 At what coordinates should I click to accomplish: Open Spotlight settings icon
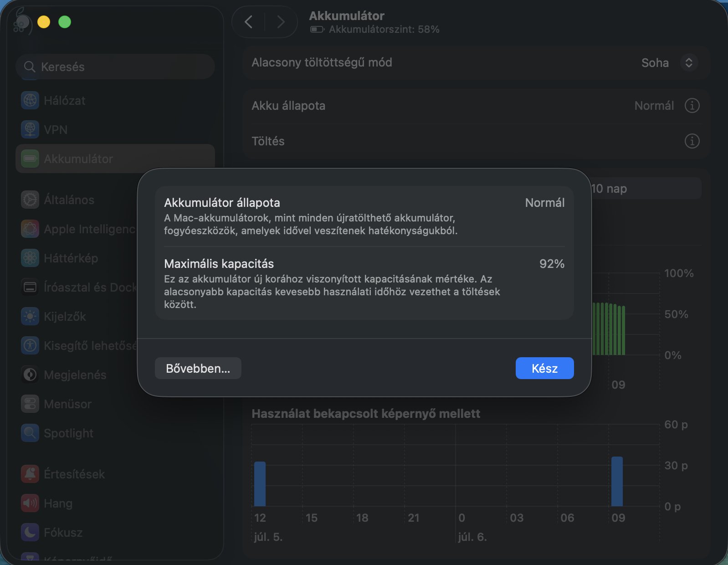30,433
